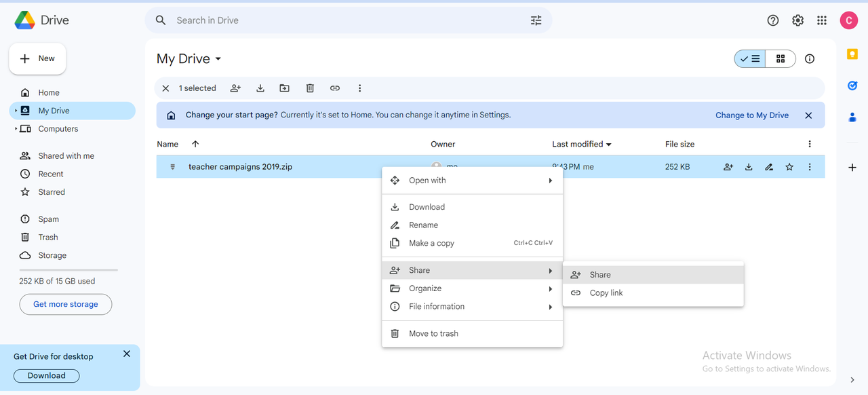Switch to list layout
Viewport: 868px width, 395px height.
[750, 59]
